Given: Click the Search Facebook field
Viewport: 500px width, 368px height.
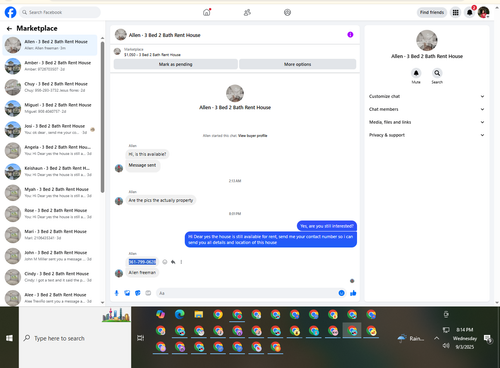Looking at the screenshot, I should [x=60, y=12].
